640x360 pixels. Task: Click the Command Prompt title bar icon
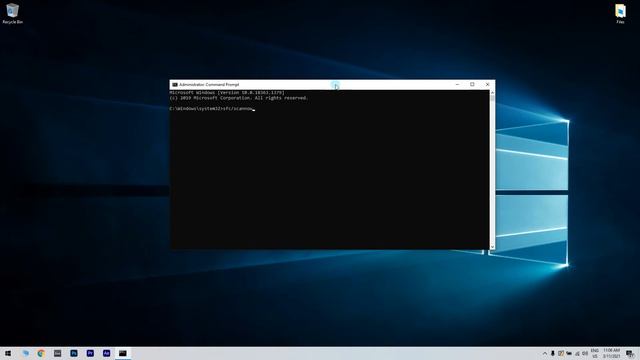pos(175,84)
